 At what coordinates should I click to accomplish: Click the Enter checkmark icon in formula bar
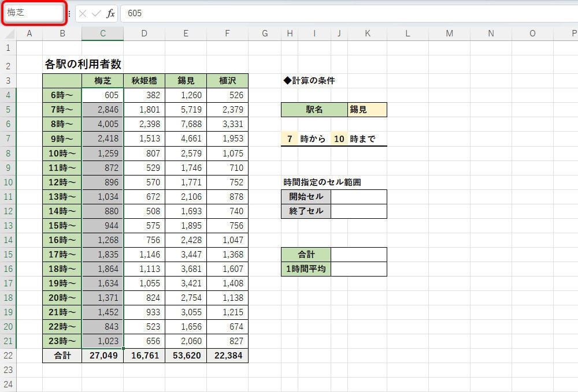(x=96, y=13)
